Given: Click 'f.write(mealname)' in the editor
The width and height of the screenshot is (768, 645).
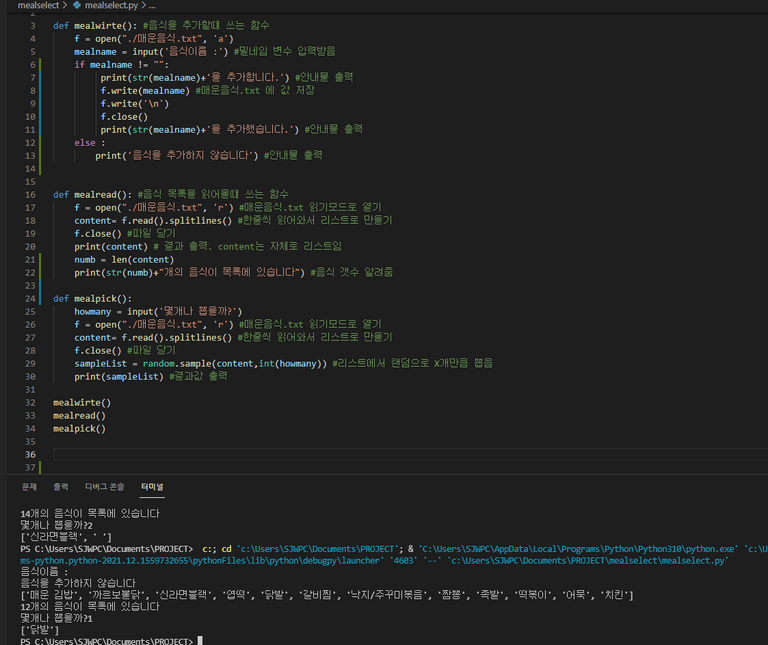Looking at the screenshot, I should pos(145,91).
